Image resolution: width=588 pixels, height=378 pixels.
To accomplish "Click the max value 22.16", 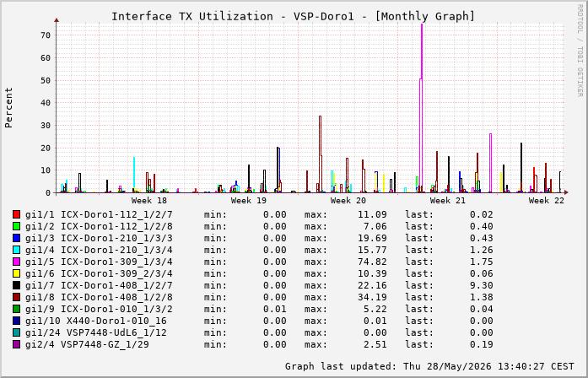I will point(372,285).
